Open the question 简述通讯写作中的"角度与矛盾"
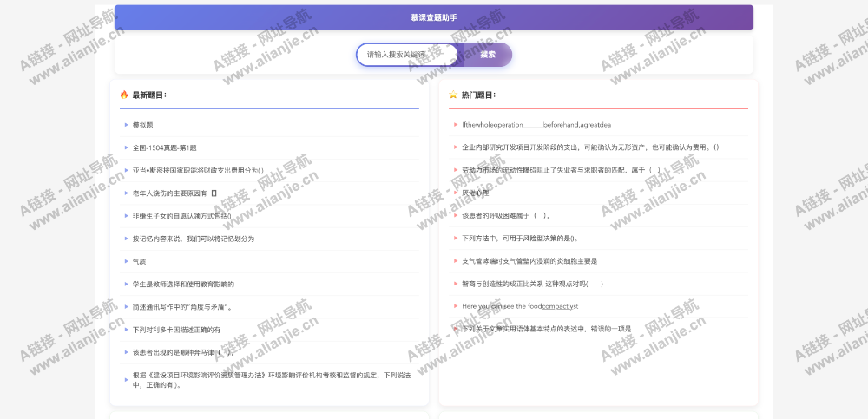 point(181,306)
